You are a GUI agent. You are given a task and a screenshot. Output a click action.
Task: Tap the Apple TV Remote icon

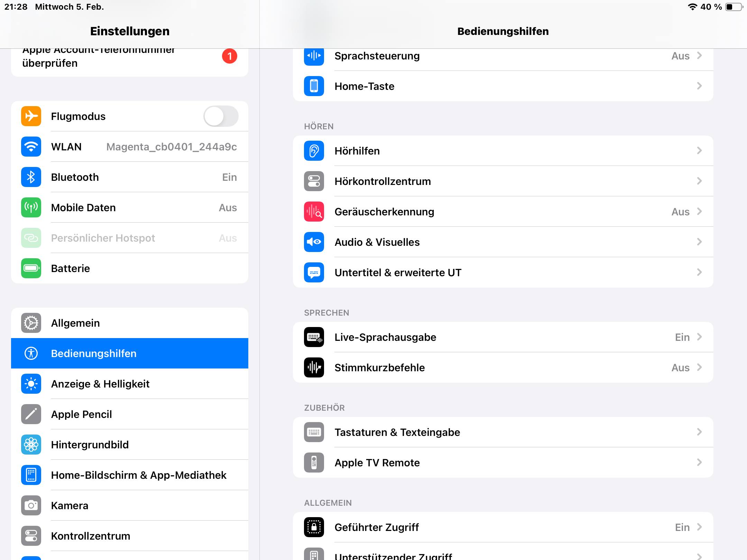click(x=314, y=463)
